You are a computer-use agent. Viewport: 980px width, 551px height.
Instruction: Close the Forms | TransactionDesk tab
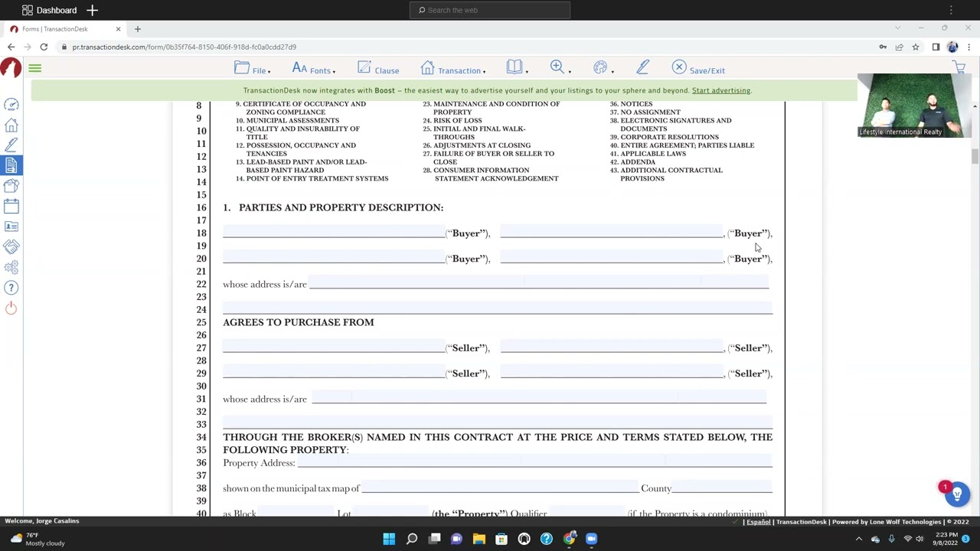pos(118,29)
